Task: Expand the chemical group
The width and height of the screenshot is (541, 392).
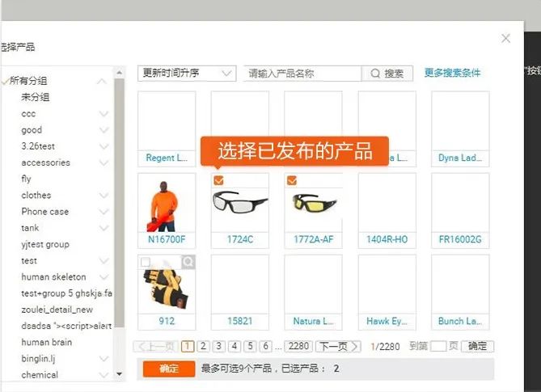Action: [x=104, y=375]
